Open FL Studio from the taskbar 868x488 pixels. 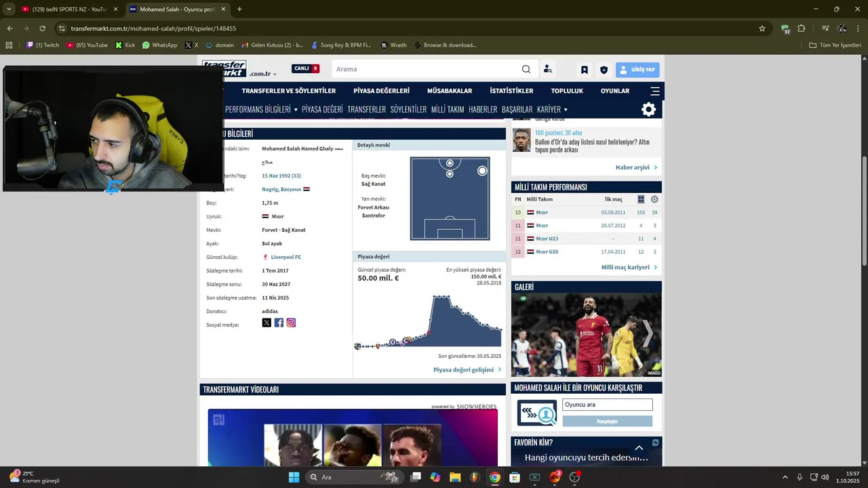pyautogui.click(x=475, y=477)
